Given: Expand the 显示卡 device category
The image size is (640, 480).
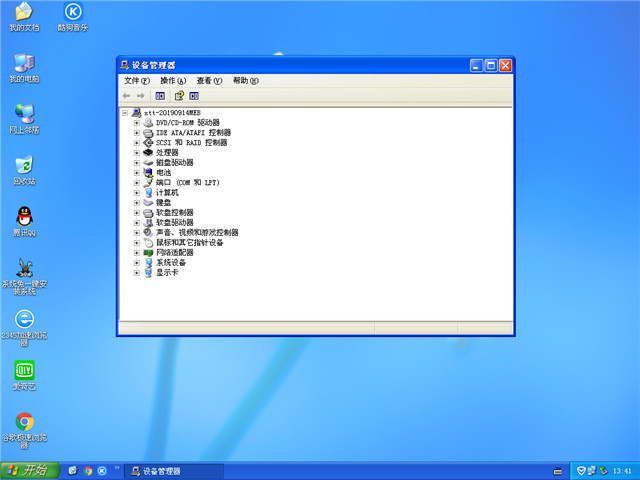Looking at the screenshot, I should coord(137,273).
